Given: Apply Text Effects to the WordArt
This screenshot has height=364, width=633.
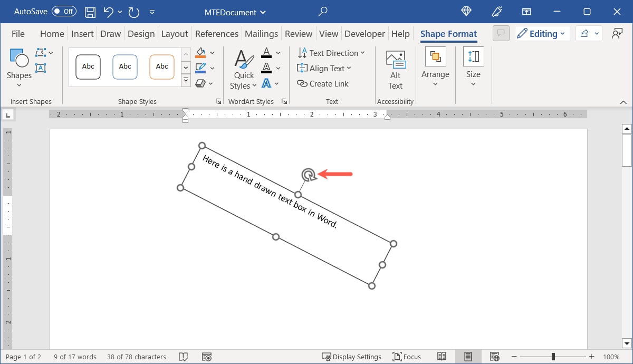Looking at the screenshot, I should pos(268,83).
